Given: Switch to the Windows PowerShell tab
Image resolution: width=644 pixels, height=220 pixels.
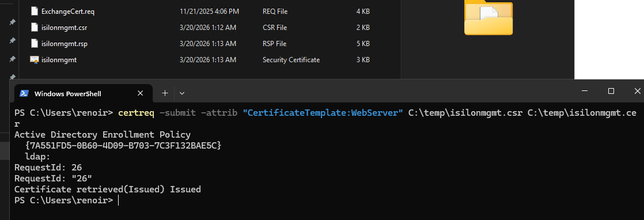Looking at the screenshot, I should 84,93.
